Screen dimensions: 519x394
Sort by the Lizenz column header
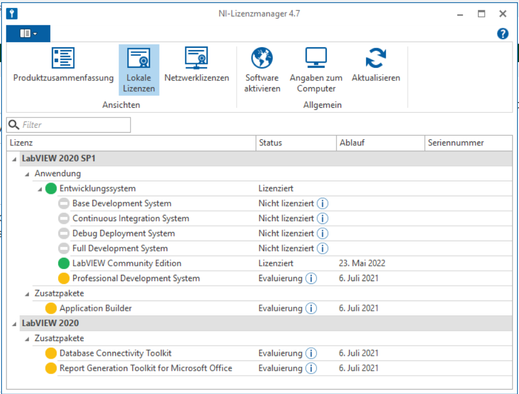tap(131, 143)
